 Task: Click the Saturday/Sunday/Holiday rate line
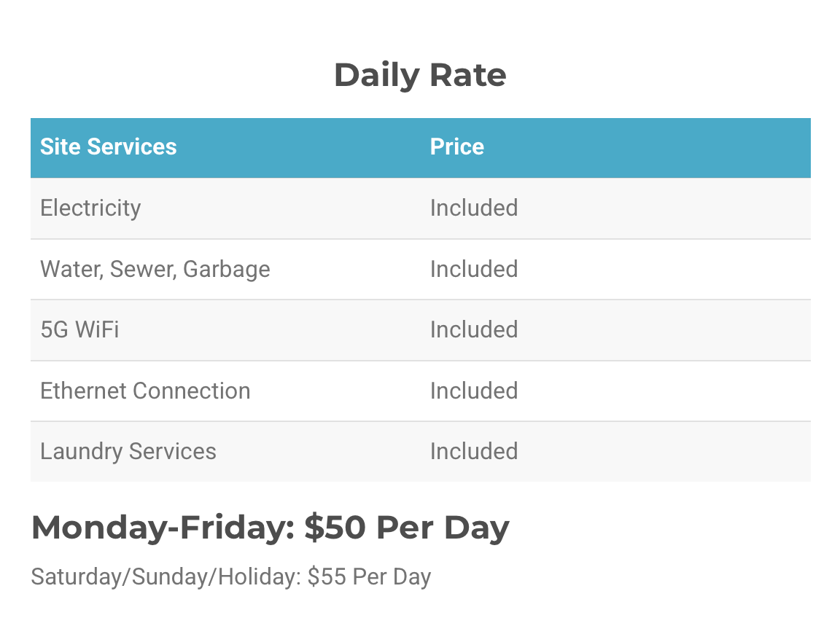[231, 576]
